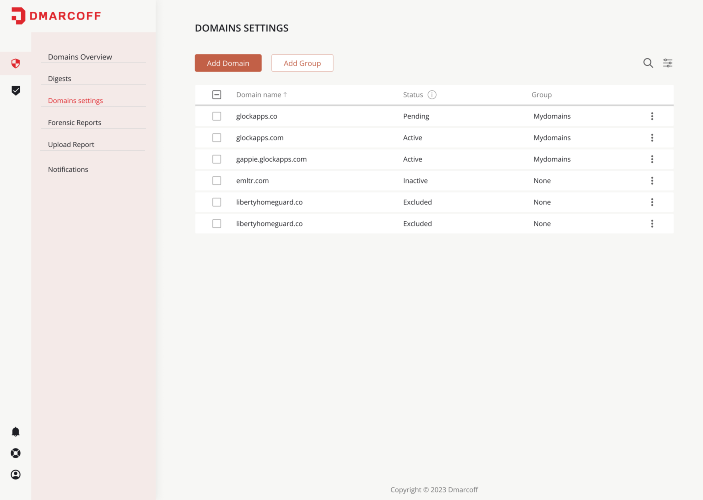703x500 pixels.
Task: Open the notifications bell icon
Action: 16,432
